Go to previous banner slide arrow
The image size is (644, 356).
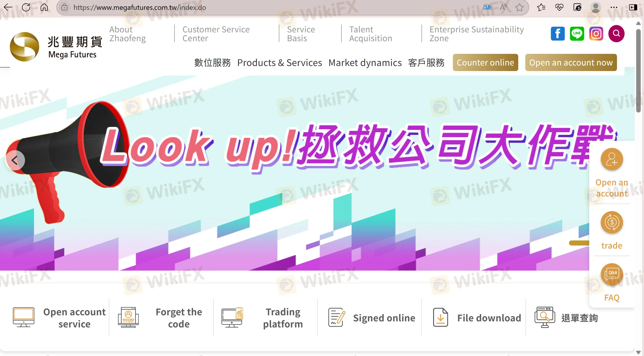15,160
